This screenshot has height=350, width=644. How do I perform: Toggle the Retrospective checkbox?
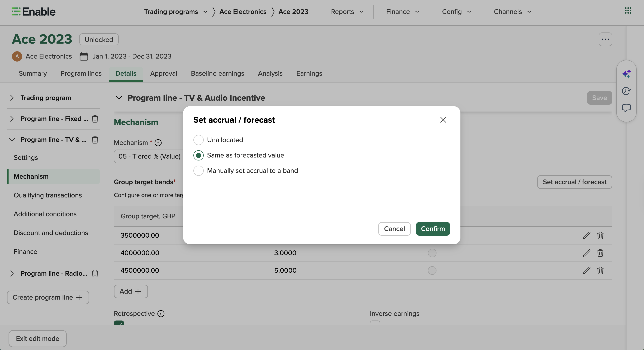pyautogui.click(x=119, y=323)
